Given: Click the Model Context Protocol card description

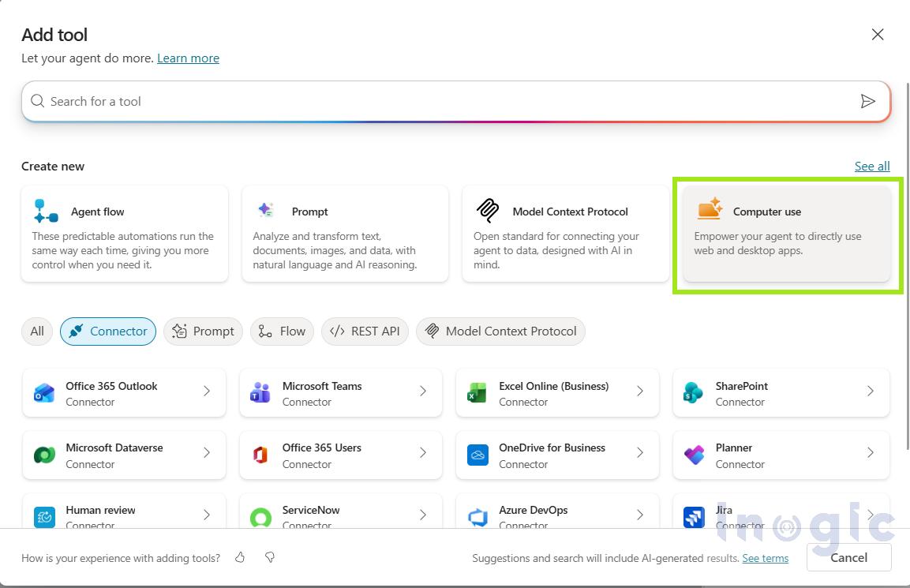Looking at the screenshot, I should [x=556, y=251].
